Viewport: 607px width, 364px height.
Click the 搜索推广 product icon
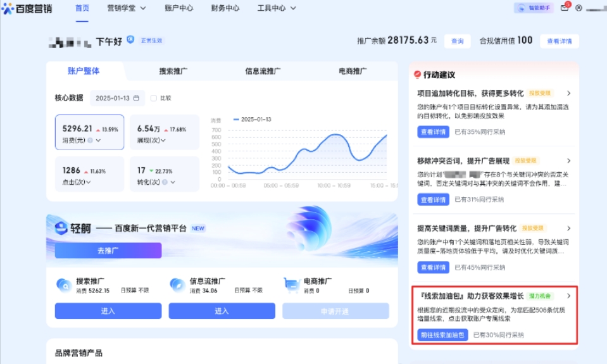point(64,285)
